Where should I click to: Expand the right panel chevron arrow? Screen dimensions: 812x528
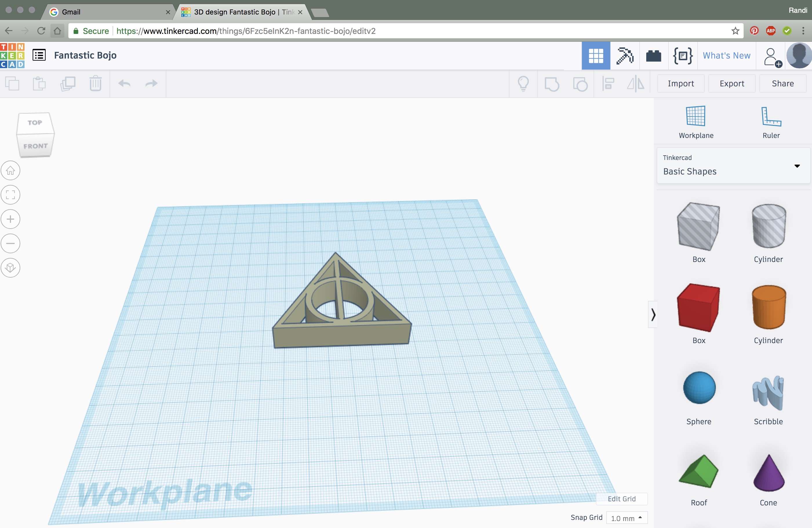click(653, 314)
